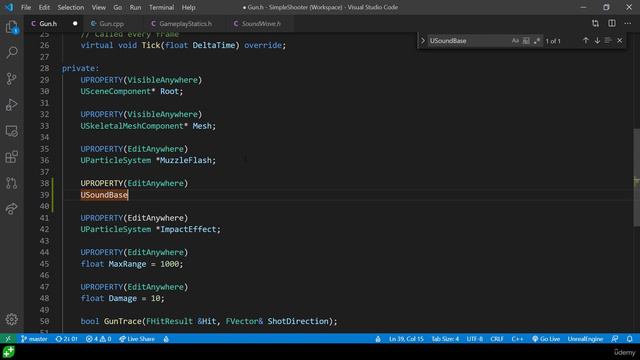Click the VS Code logo in title bar
This screenshot has width=640, height=360.
click(x=9, y=7)
